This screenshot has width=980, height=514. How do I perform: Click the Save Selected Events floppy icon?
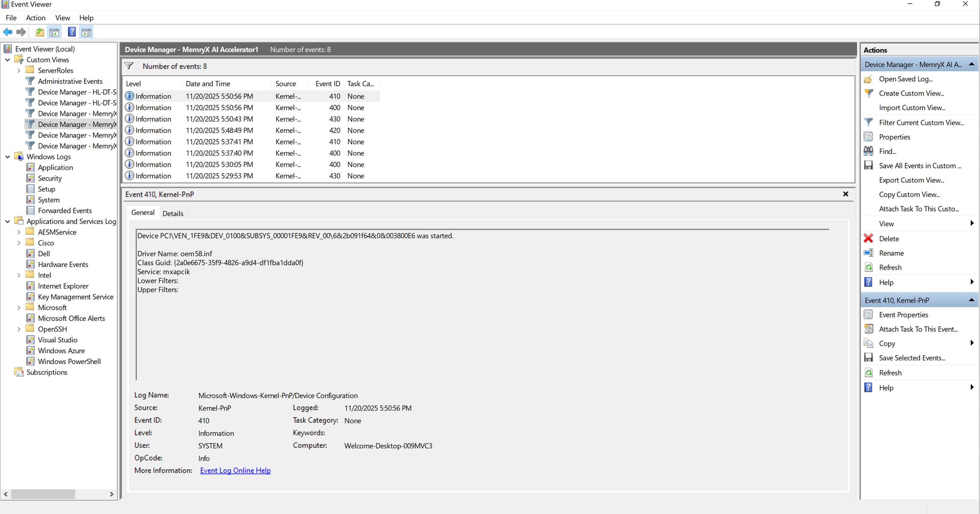pos(868,358)
